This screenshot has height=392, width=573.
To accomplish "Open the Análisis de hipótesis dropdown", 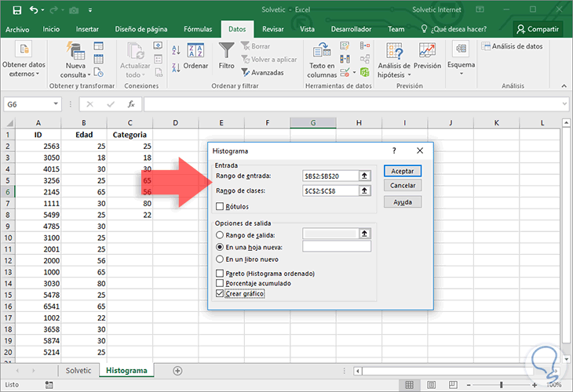I will click(394, 59).
